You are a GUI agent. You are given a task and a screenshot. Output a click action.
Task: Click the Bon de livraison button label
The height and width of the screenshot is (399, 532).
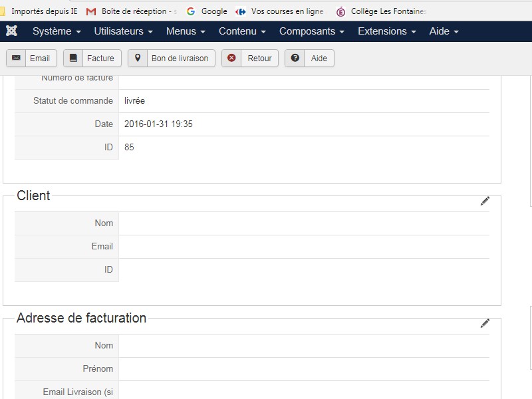point(180,59)
